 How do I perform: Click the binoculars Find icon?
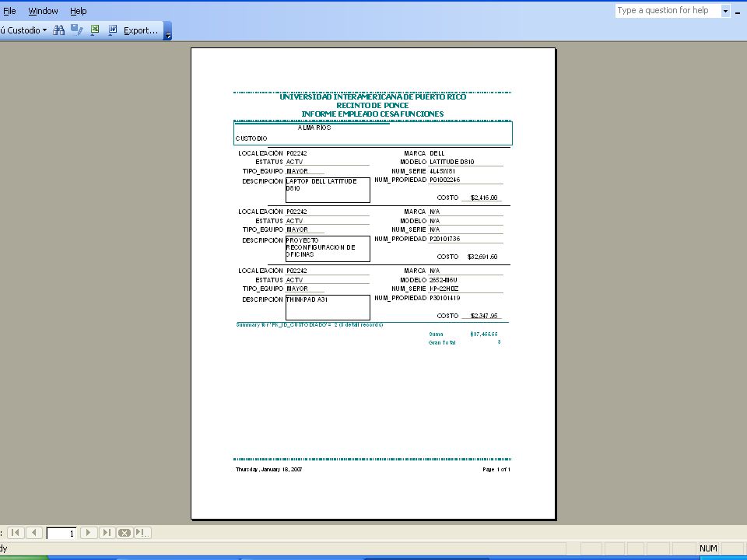coord(58,30)
